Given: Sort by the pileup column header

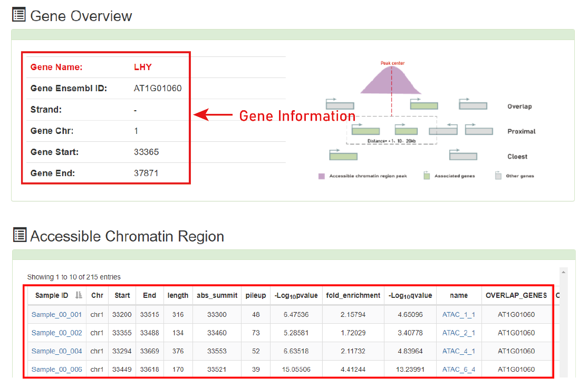Looking at the screenshot, I should click(x=256, y=295).
